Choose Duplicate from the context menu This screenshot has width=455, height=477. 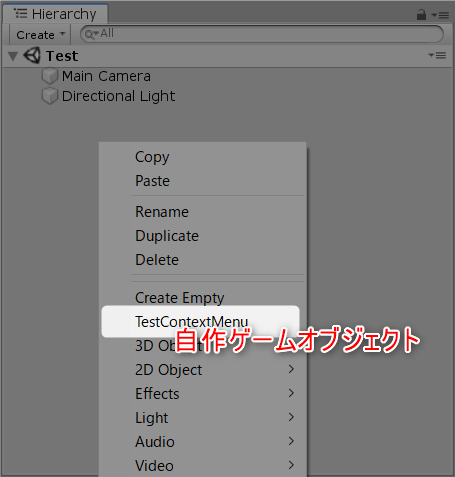pos(202,236)
